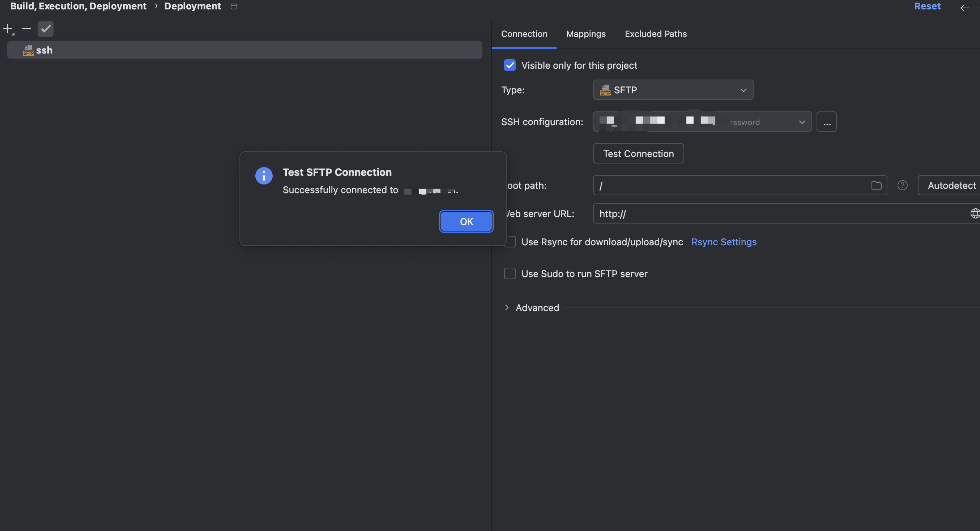
Task: Enable Use Sudo to run SFTP server
Action: click(510, 274)
